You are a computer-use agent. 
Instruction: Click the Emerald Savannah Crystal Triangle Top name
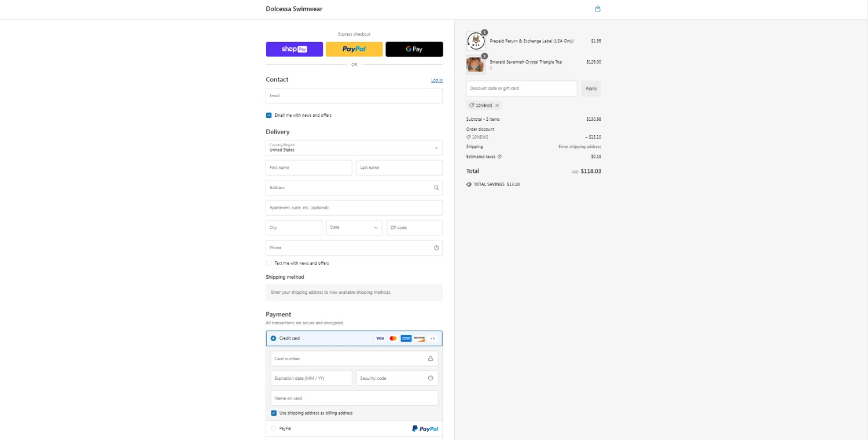525,62
